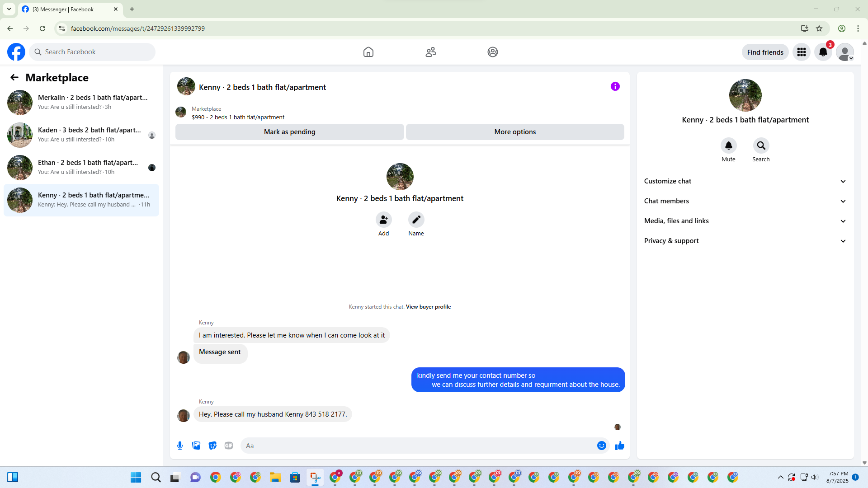Click Kenny's avatar in the chat header
This screenshot has height=488, width=868.
point(186,86)
